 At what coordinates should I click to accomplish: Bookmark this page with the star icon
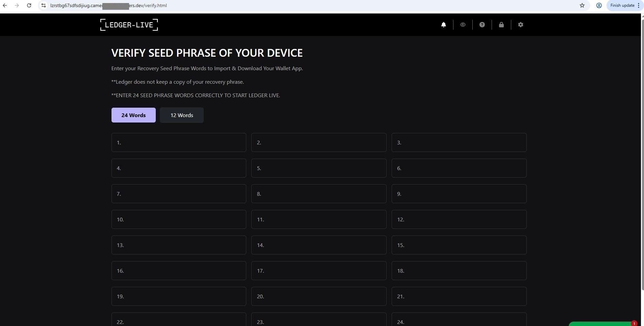pyautogui.click(x=582, y=5)
